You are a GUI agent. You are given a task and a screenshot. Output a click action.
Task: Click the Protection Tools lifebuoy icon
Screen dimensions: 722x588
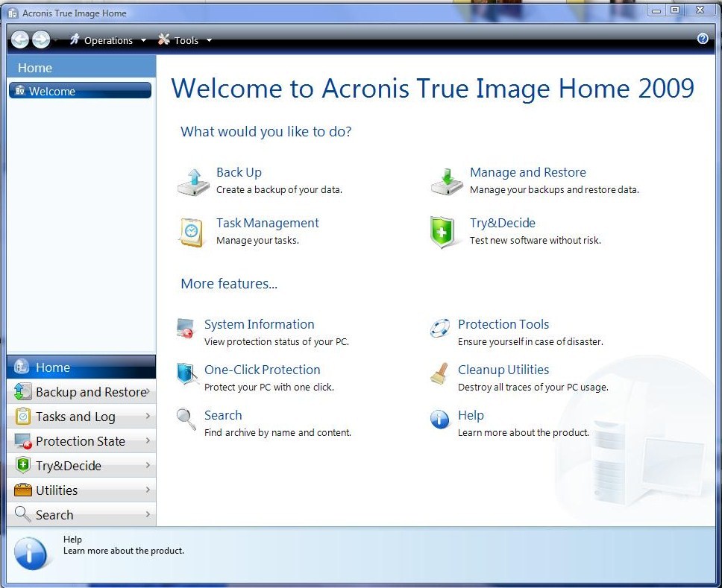439,328
